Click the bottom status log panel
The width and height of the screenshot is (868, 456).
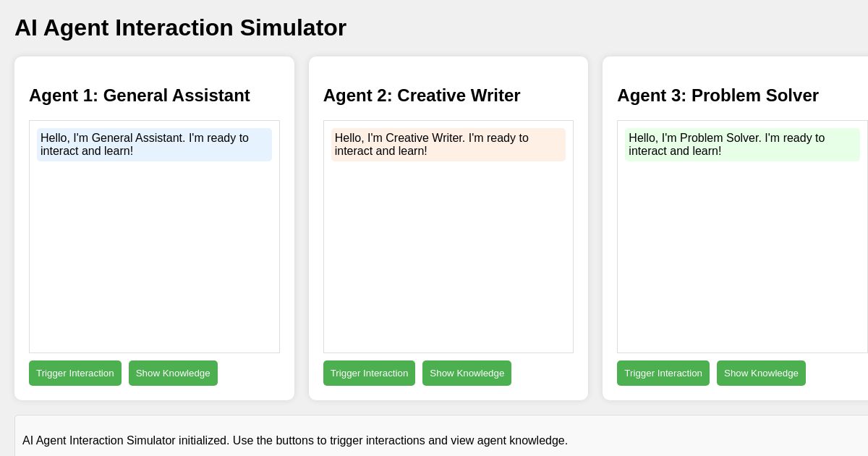[434, 434]
